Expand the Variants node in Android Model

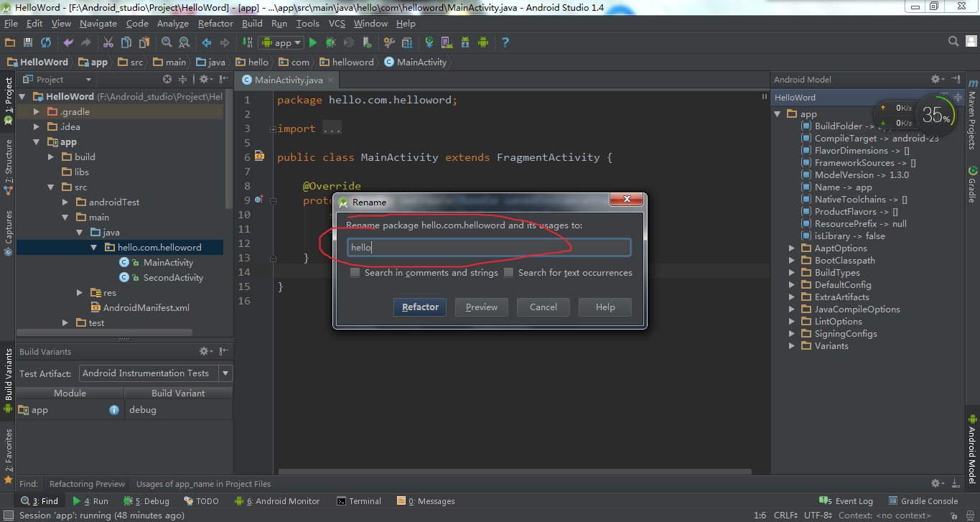[792, 346]
